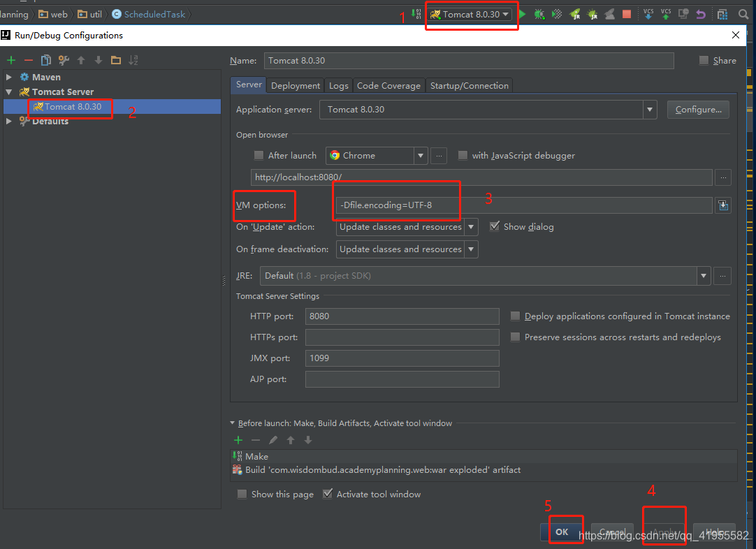Start the Debug bug icon
This screenshot has width=756, height=549.
[539, 15]
